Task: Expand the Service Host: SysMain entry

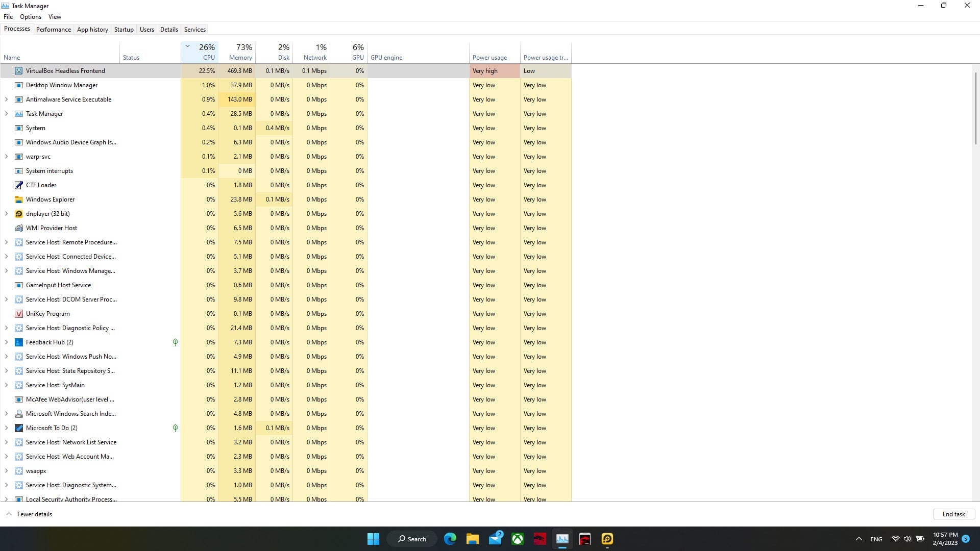Action: click(x=6, y=385)
